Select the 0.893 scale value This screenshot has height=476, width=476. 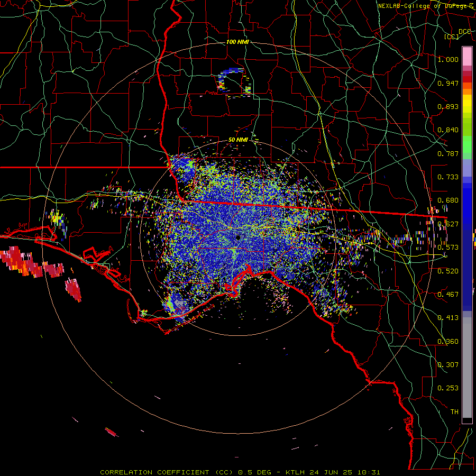coord(448,106)
